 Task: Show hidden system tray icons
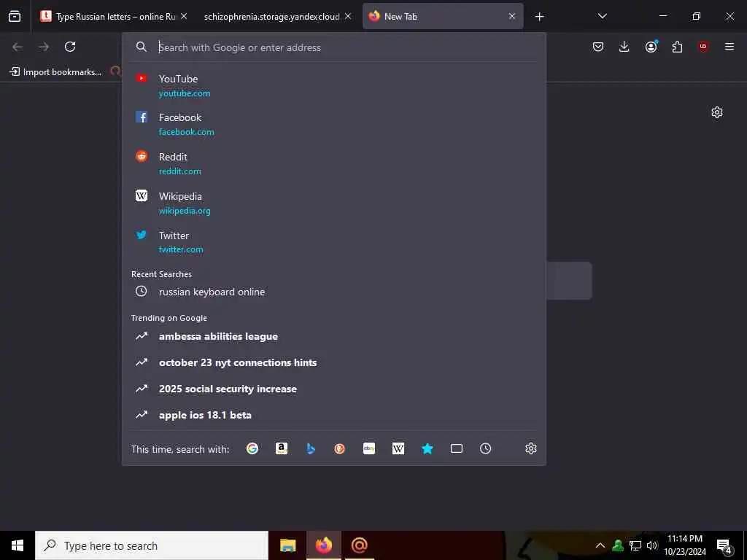coord(600,545)
